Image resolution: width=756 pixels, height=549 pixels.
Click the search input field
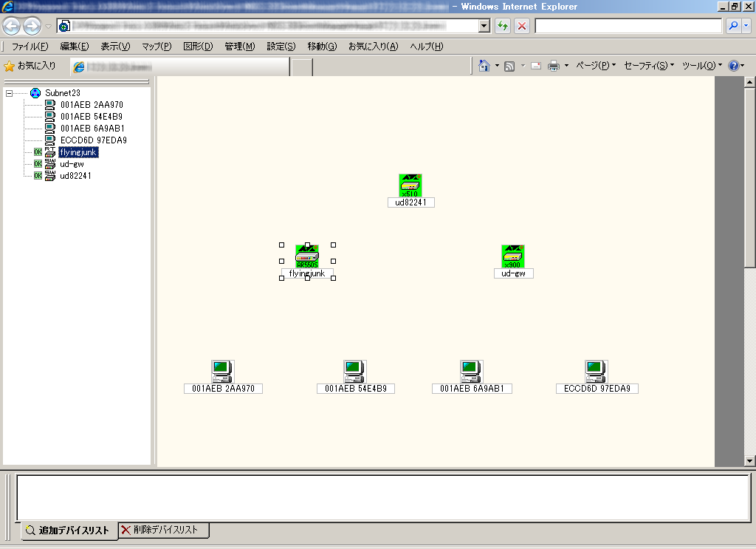(x=628, y=26)
